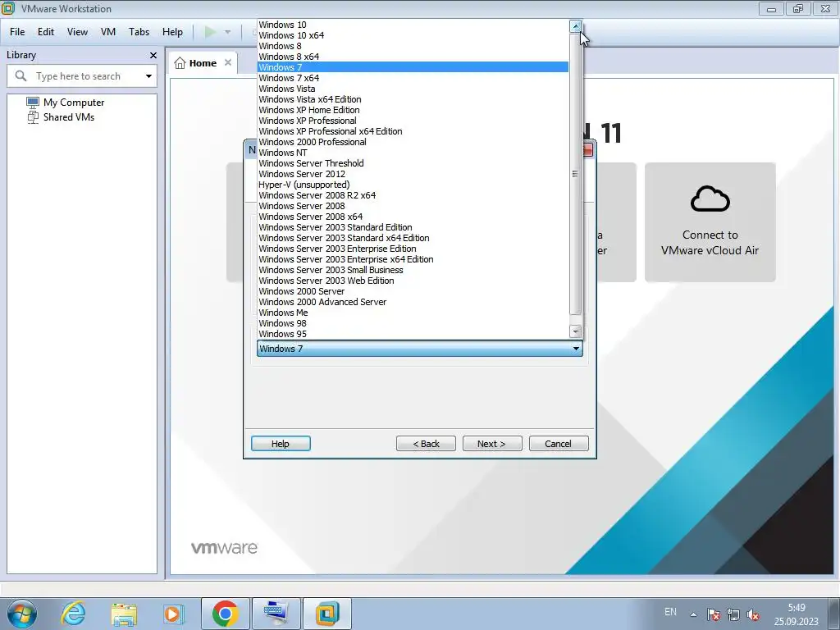Choose Windows 7 x64 from the list
This screenshot has width=840, height=630.
click(413, 78)
